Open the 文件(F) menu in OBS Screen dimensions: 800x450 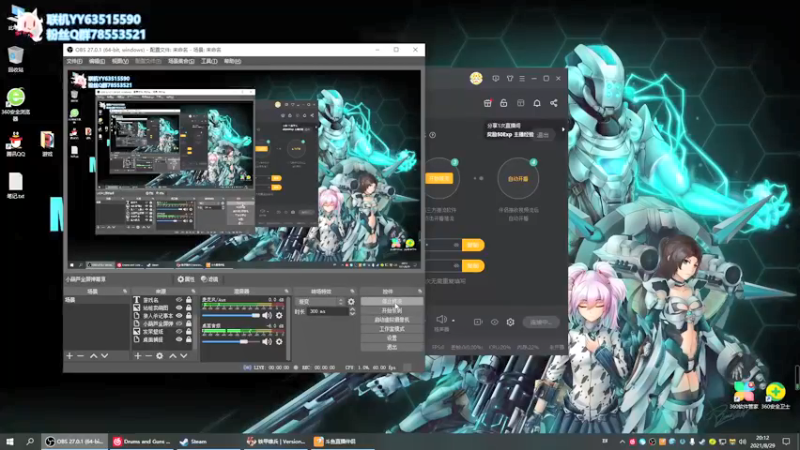coord(74,61)
